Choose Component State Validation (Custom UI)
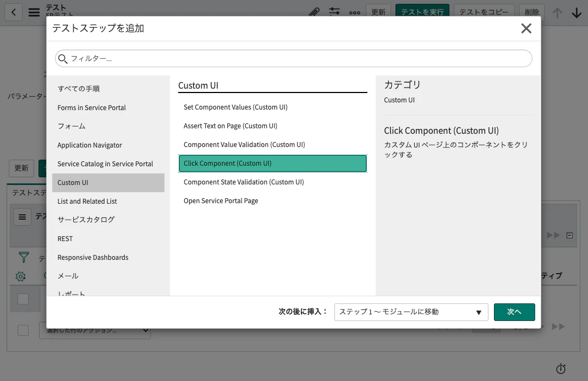Screen dimensions: 588x381 tap(273, 182)
